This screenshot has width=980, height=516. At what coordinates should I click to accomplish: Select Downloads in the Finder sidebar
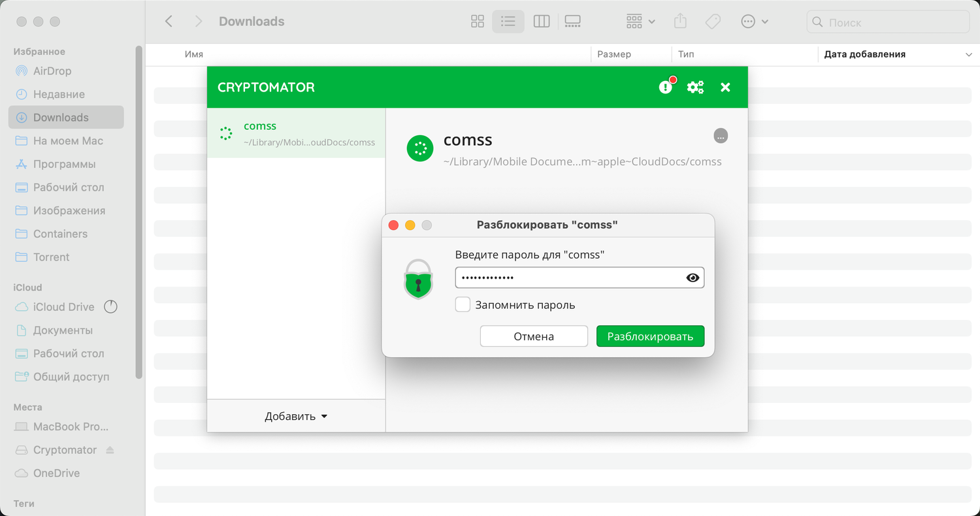coord(66,118)
